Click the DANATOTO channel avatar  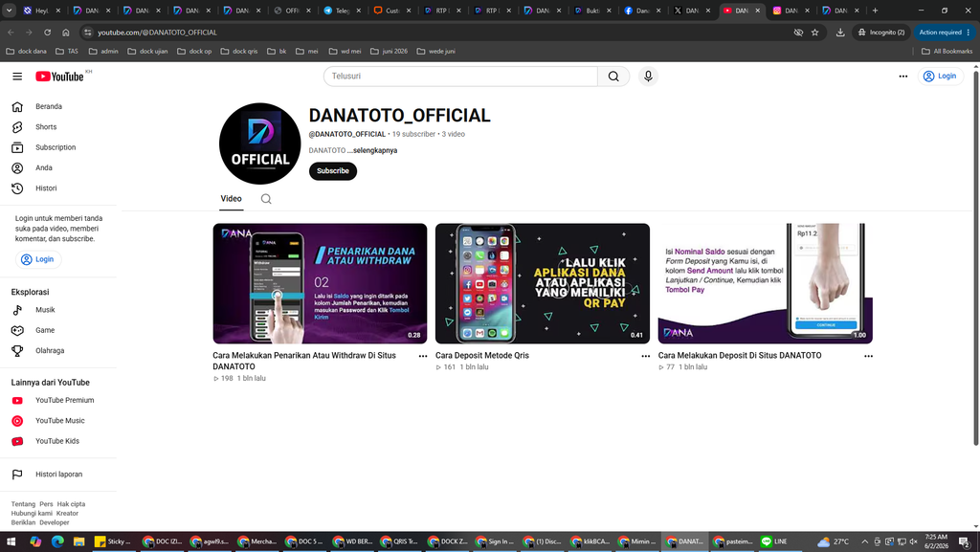pyautogui.click(x=260, y=144)
